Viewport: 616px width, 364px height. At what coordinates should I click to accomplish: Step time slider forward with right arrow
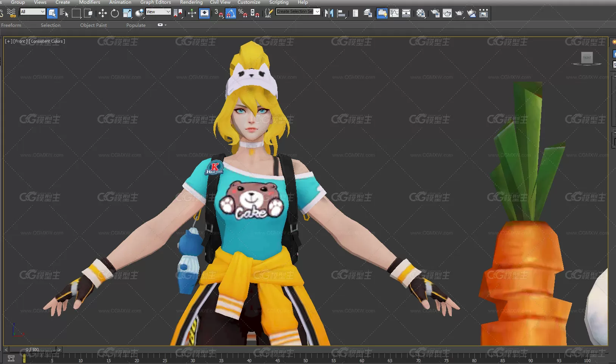click(x=59, y=350)
